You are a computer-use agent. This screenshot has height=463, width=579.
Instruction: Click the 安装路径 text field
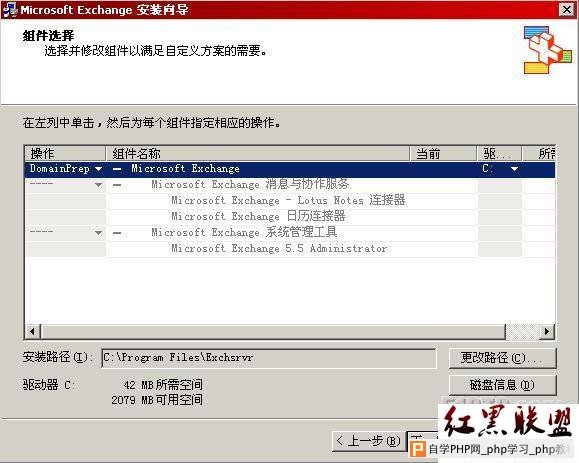269,358
